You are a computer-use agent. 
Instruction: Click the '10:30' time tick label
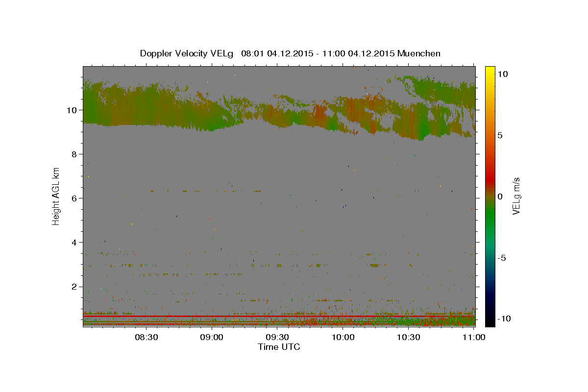409,337
